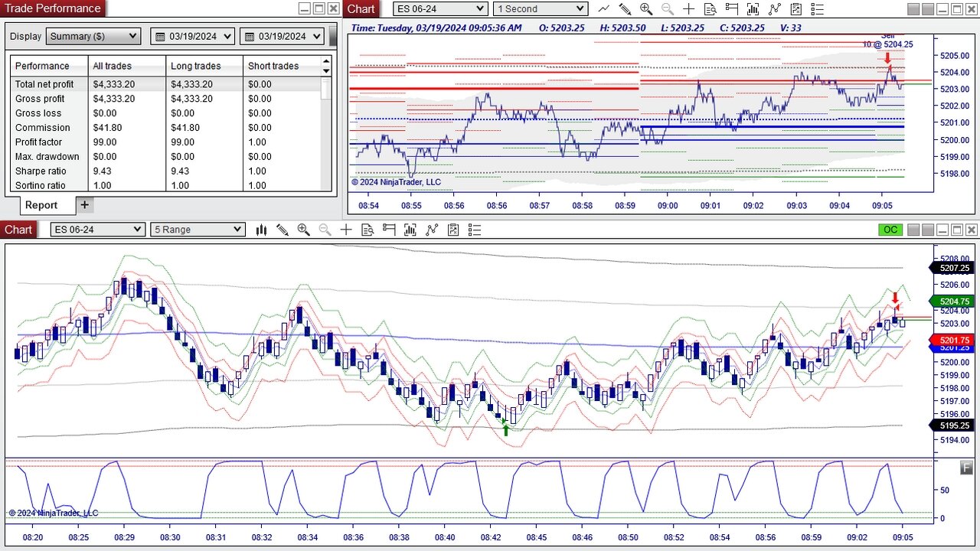
Task: Open chart properties in 5 Range chart toolbar
Action: point(475,230)
